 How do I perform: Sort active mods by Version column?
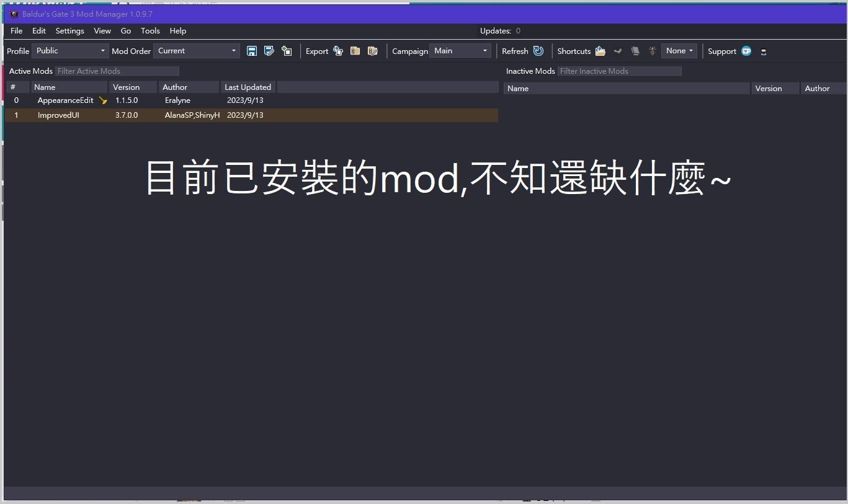133,87
